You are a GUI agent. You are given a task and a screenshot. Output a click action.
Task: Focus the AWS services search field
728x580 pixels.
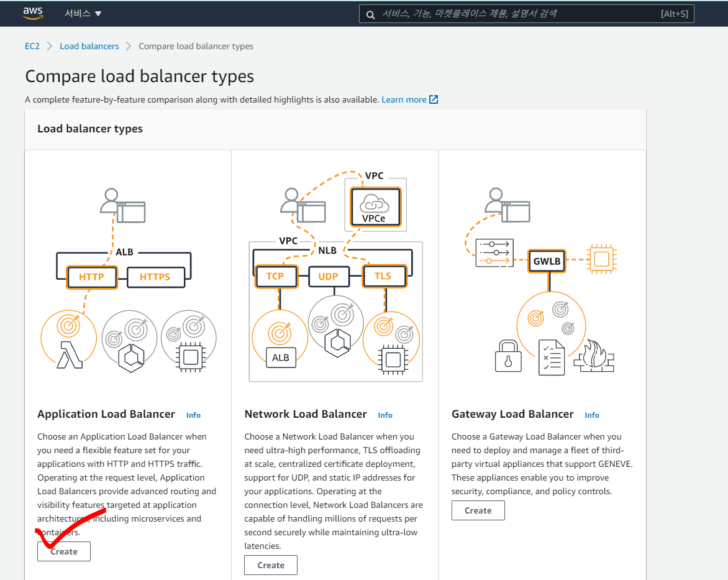click(x=527, y=14)
